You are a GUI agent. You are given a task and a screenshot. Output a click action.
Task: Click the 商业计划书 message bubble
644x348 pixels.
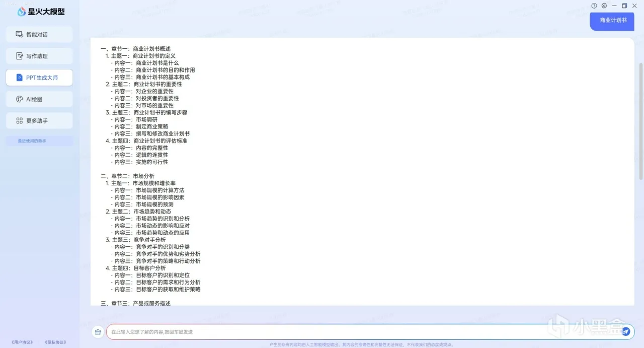[612, 21]
